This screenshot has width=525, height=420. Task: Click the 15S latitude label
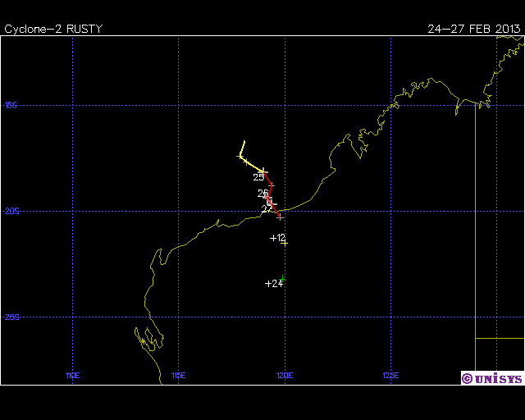11,105
